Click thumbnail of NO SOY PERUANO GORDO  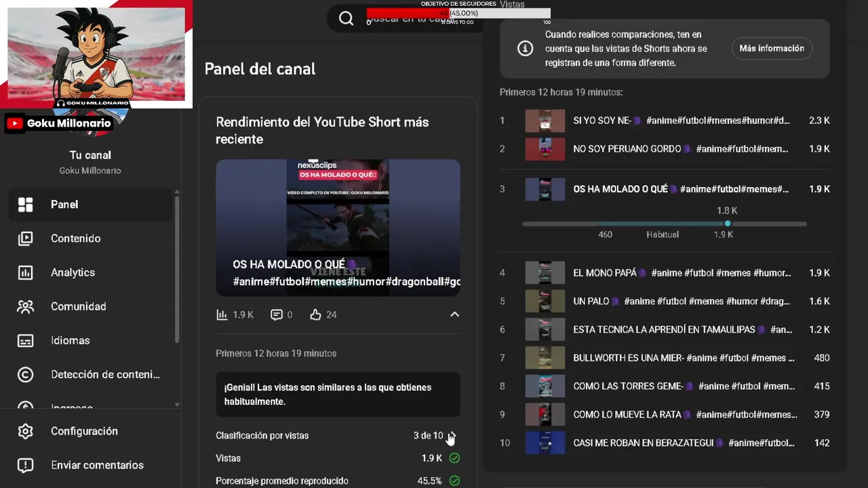[545, 149]
